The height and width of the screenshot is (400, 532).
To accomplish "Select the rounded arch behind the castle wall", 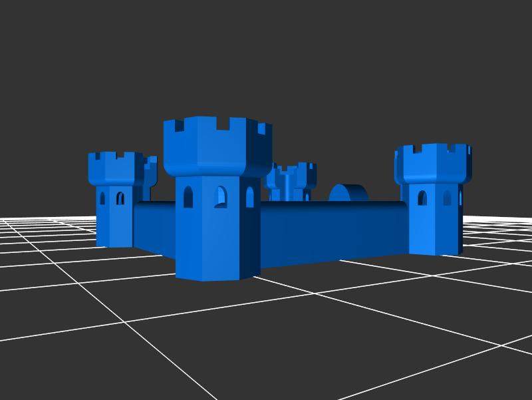I will (x=347, y=192).
